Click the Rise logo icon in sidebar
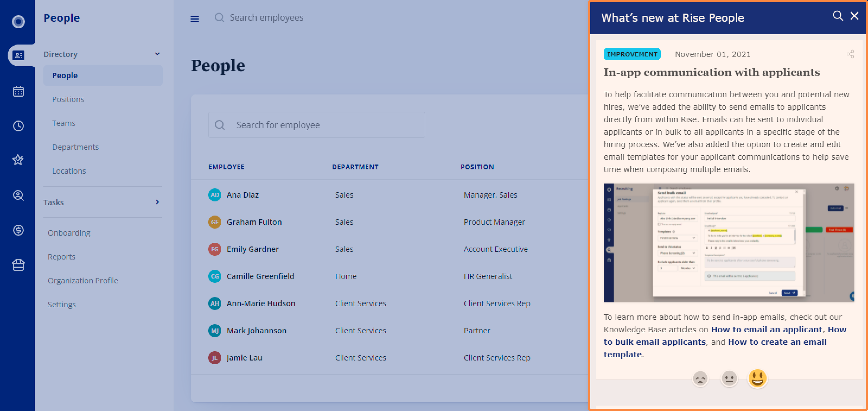868x411 pixels. pos(18,21)
